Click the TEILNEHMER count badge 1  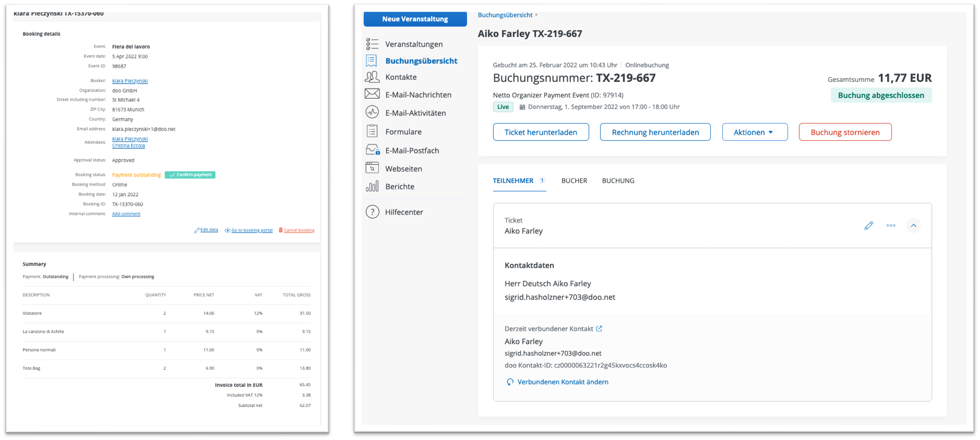(x=542, y=181)
